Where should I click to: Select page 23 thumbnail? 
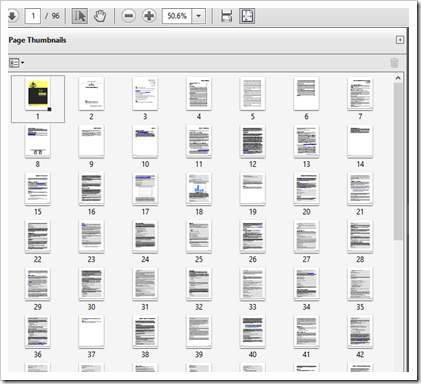coord(91,237)
